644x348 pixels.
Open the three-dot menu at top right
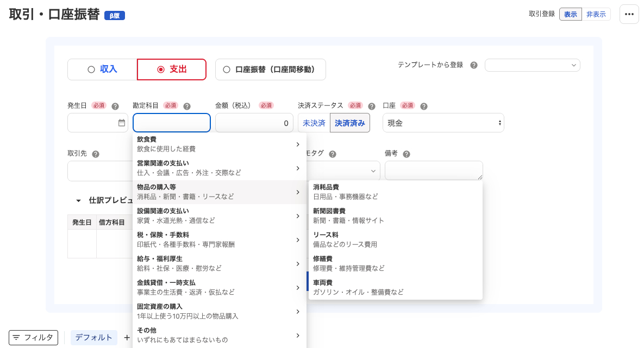[x=629, y=14]
